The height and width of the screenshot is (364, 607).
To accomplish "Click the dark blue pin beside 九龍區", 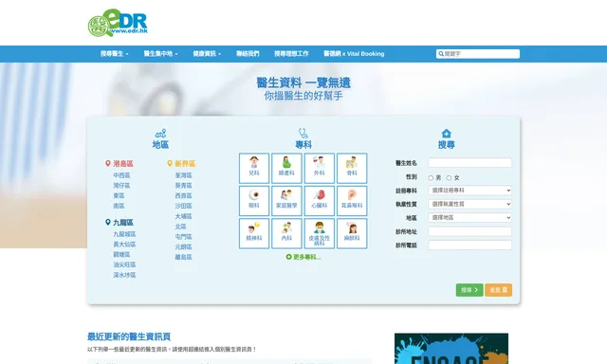I will tap(108, 223).
